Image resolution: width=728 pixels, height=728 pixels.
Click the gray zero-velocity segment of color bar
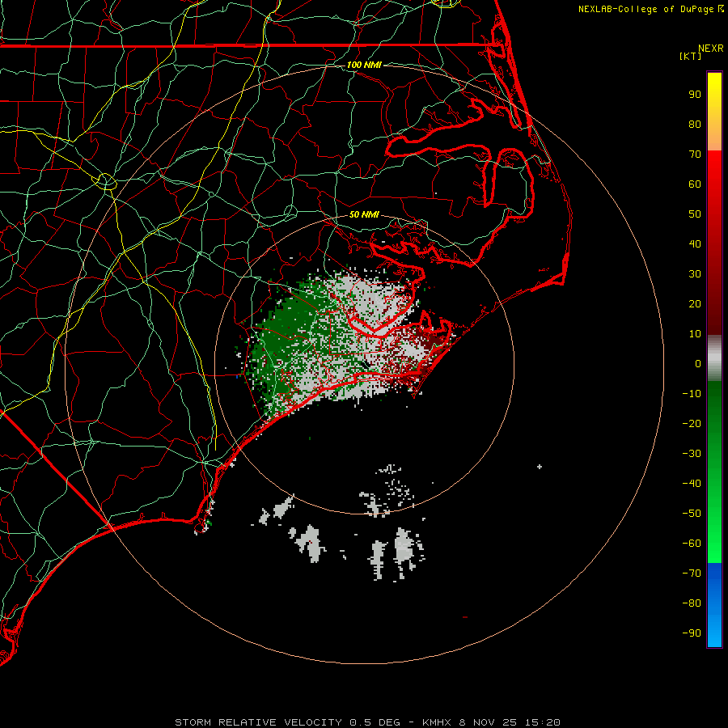[x=714, y=358]
